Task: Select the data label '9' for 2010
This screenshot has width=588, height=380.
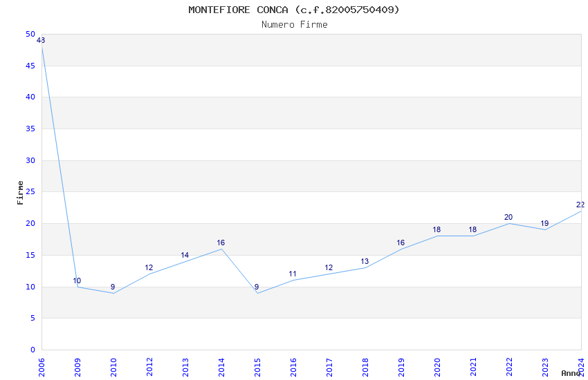Action: (113, 287)
